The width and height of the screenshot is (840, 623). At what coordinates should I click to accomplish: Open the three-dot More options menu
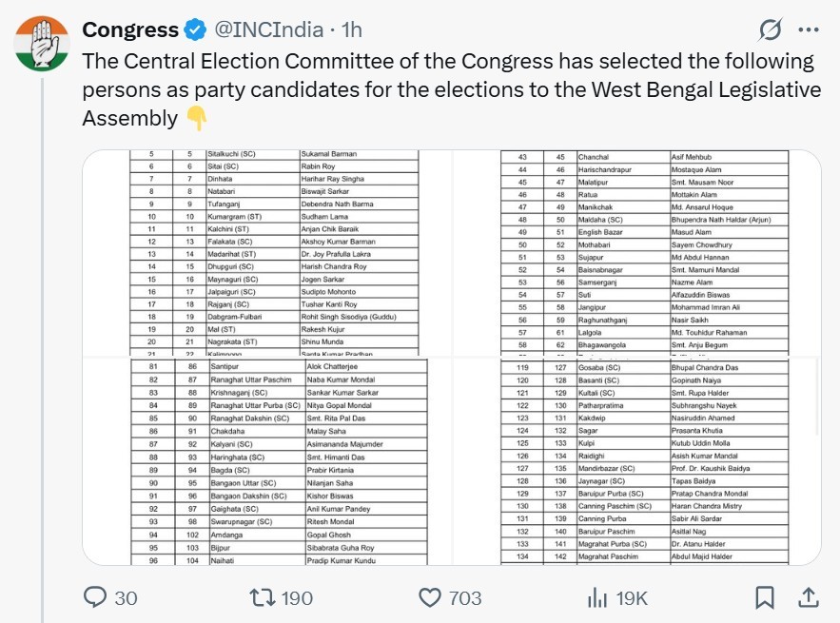pyautogui.click(x=809, y=30)
